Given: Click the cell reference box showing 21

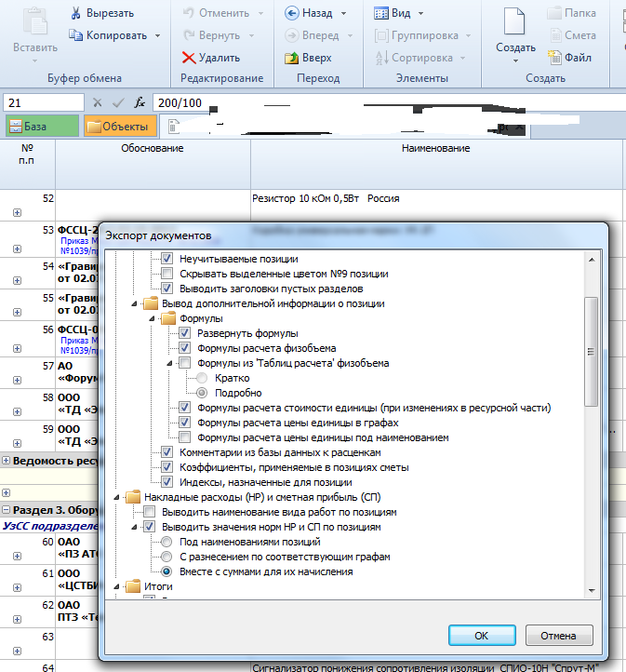Looking at the screenshot, I should click(43, 103).
